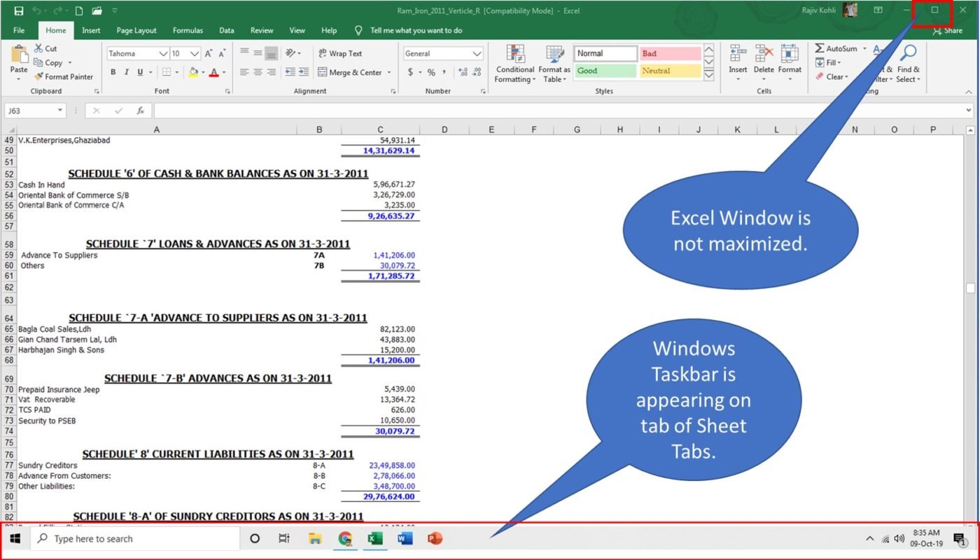Image resolution: width=980 pixels, height=560 pixels.
Task: Save the workbook via the floppy-disk icon
Action: pyautogui.click(x=19, y=10)
